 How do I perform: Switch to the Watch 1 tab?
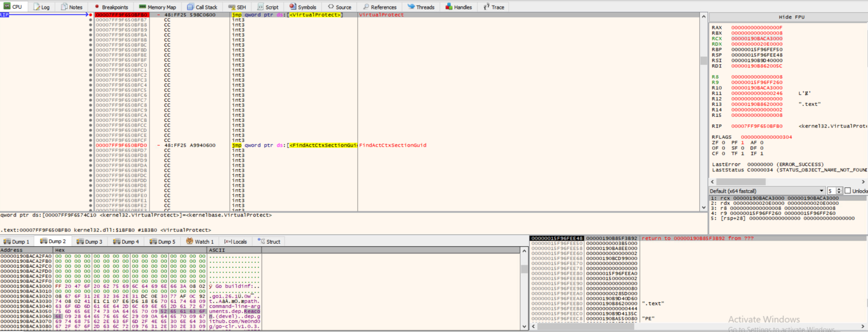click(x=200, y=241)
